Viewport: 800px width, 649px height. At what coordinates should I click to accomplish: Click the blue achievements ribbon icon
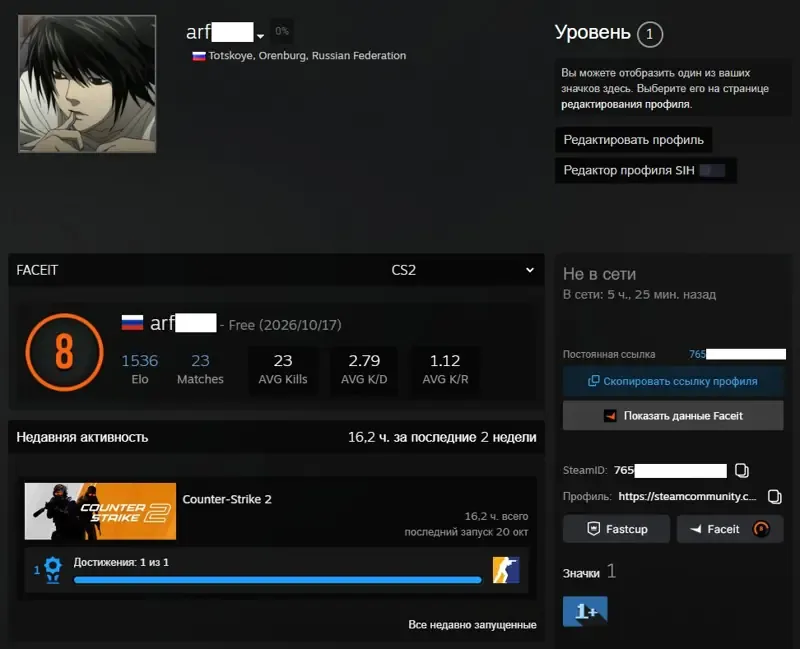tap(53, 570)
